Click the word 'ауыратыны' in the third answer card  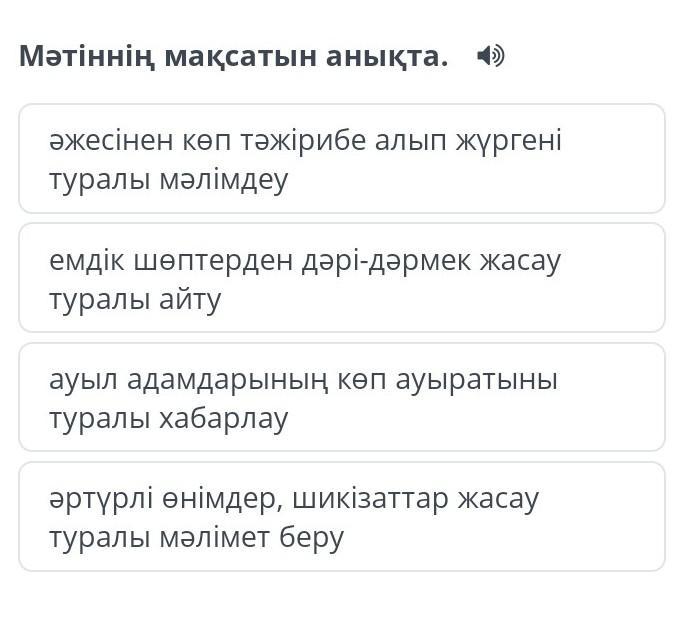click(477, 381)
